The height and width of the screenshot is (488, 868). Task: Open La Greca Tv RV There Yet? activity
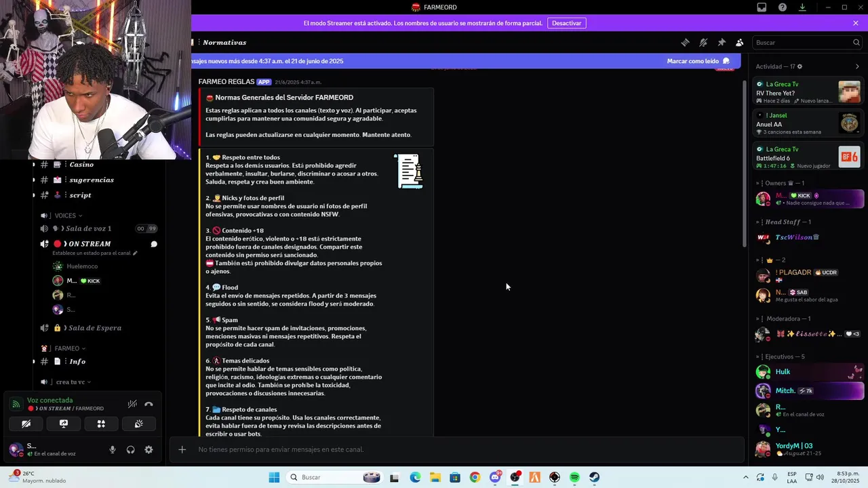click(x=808, y=91)
